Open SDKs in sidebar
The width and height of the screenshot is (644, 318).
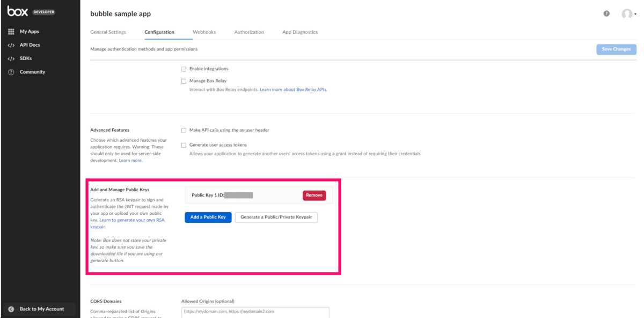26,59
